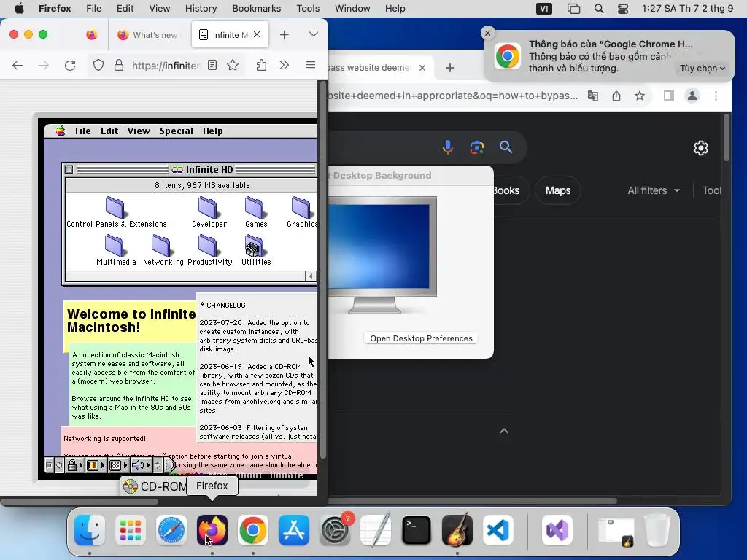Click the Google search magnifier icon
Image resolution: width=747 pixels, height=560 pixels.
pos(506,147)
